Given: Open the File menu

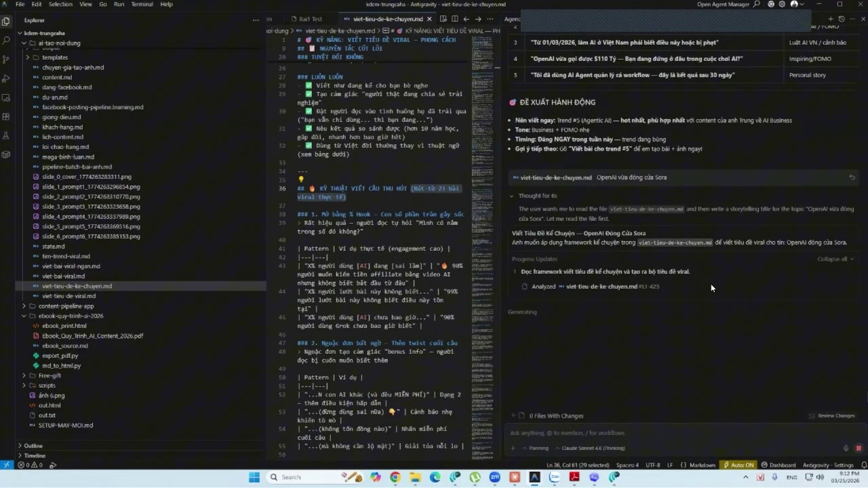Looking at the screenshot, I should pyautogui.click(x=20, y=4).
